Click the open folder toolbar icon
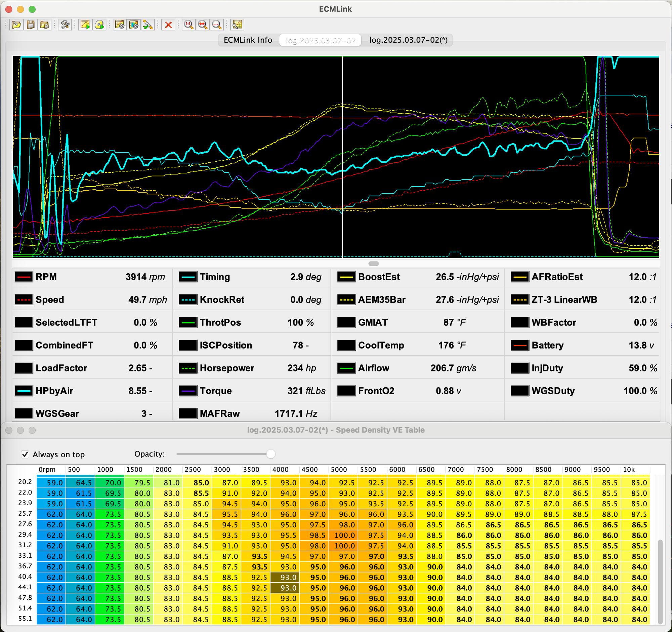Viewport: 672px width, 632px height. pyautogui.click(x=16, y=25)
